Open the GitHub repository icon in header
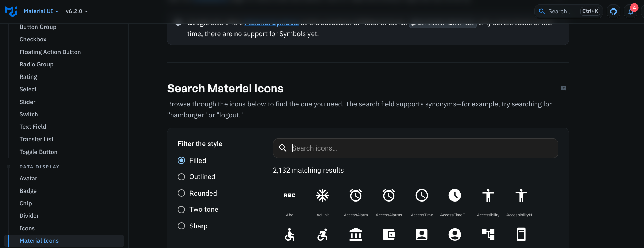The height and width of the screenshot is (248, 644). (613, 11)
